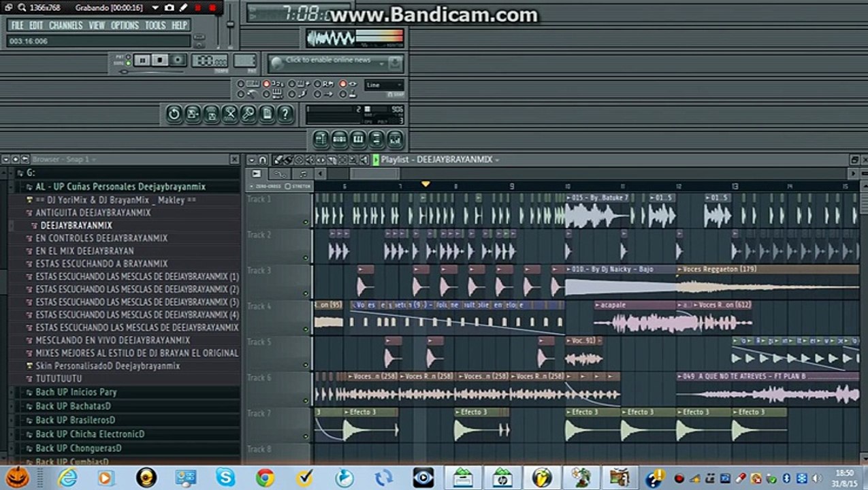Select TUTUTUUTU sample in browser

pos(59,378)
